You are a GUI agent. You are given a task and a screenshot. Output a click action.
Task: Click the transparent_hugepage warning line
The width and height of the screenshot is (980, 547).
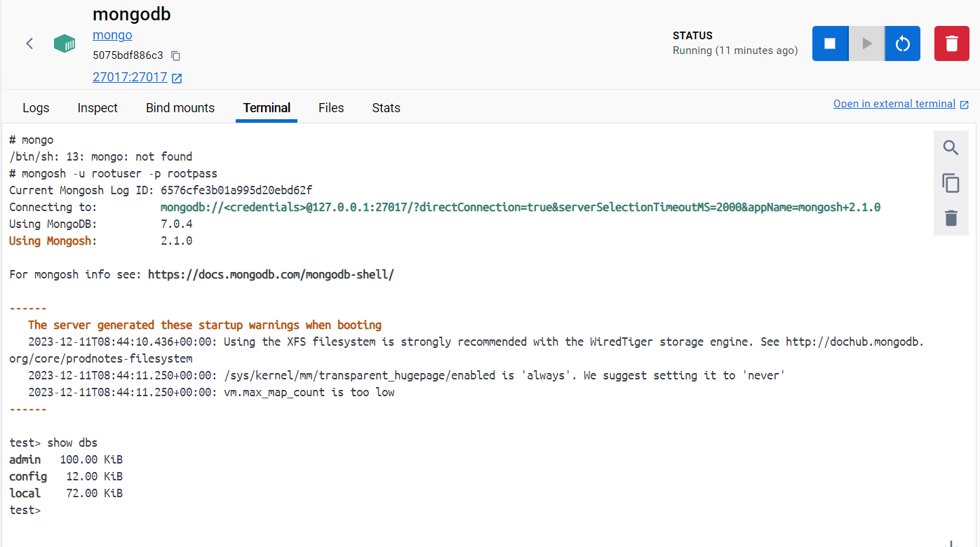tap(406, 375)
